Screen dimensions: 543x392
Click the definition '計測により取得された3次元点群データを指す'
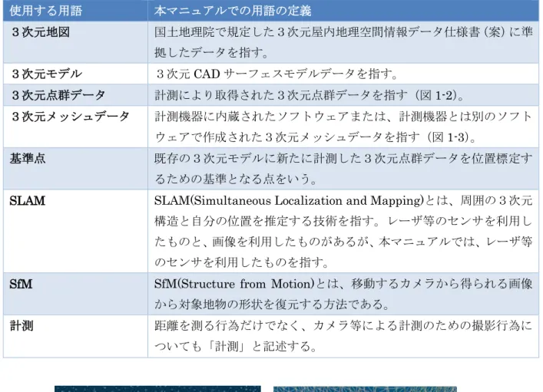(281, 95)
